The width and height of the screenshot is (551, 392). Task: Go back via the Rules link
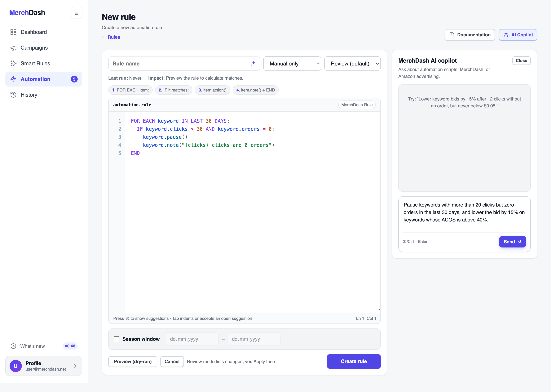[x=111, y=37]
